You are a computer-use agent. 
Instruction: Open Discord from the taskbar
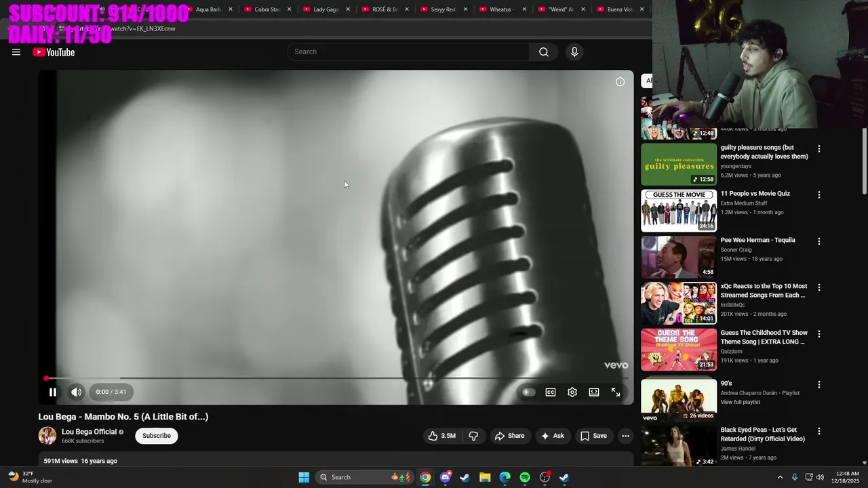446,477
